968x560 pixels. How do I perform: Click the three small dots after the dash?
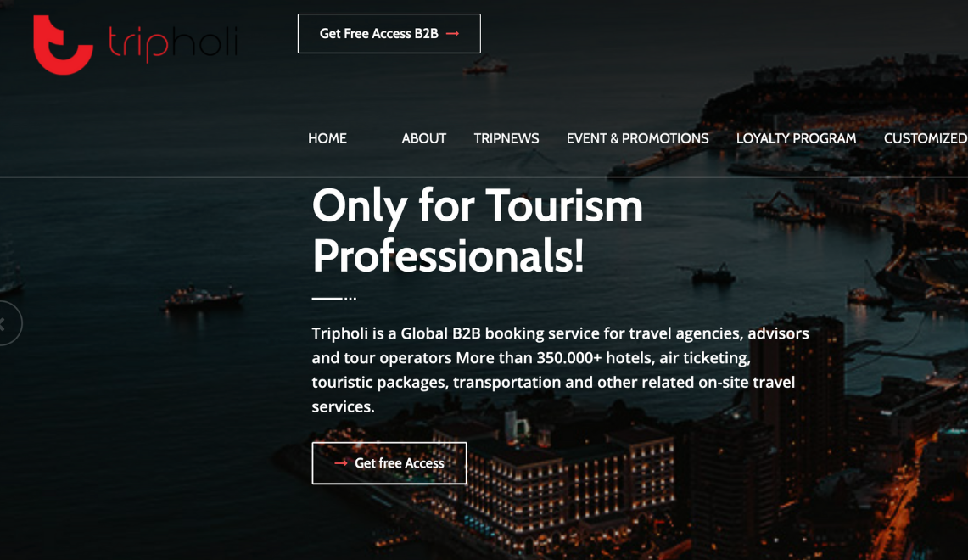point(350,298)
